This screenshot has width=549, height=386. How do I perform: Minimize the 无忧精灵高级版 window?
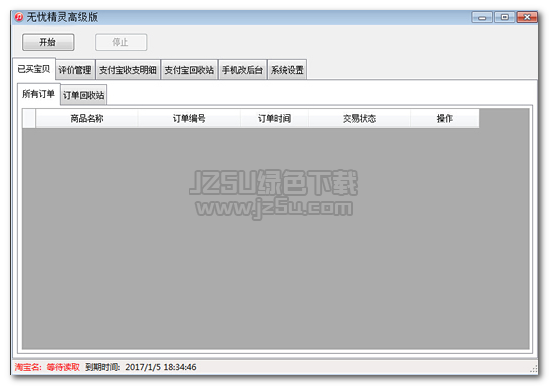[482, 17]
